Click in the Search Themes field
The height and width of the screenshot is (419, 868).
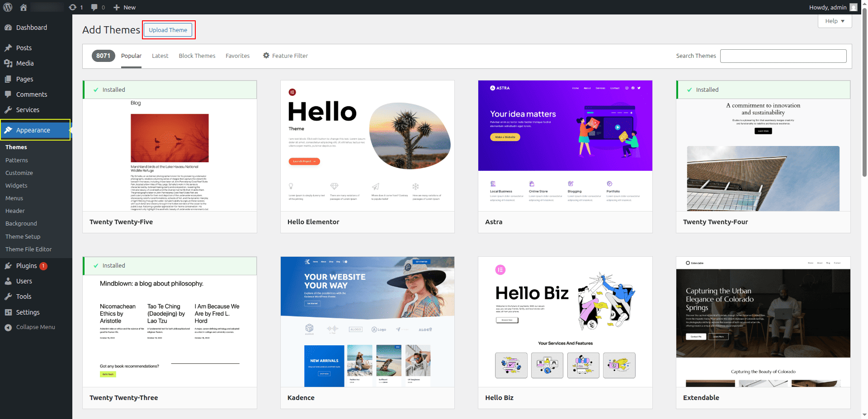click(783, 56)
